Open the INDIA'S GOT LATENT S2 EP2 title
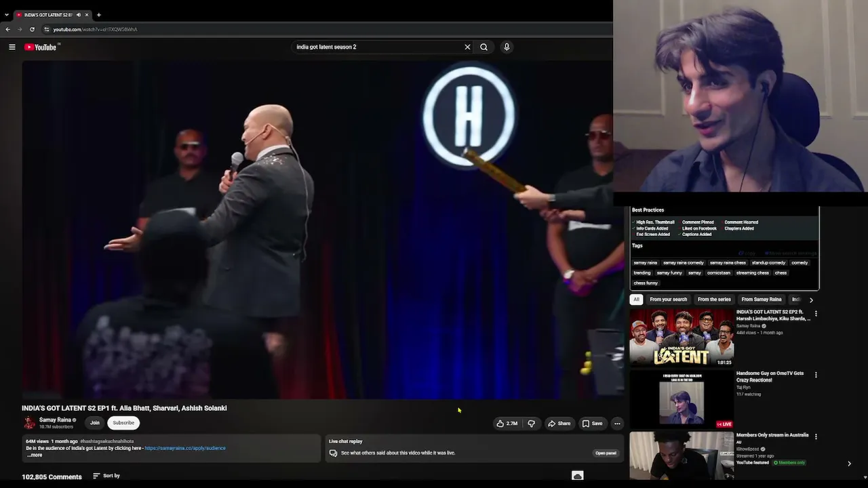868x488 pixels. coord(774,315)
